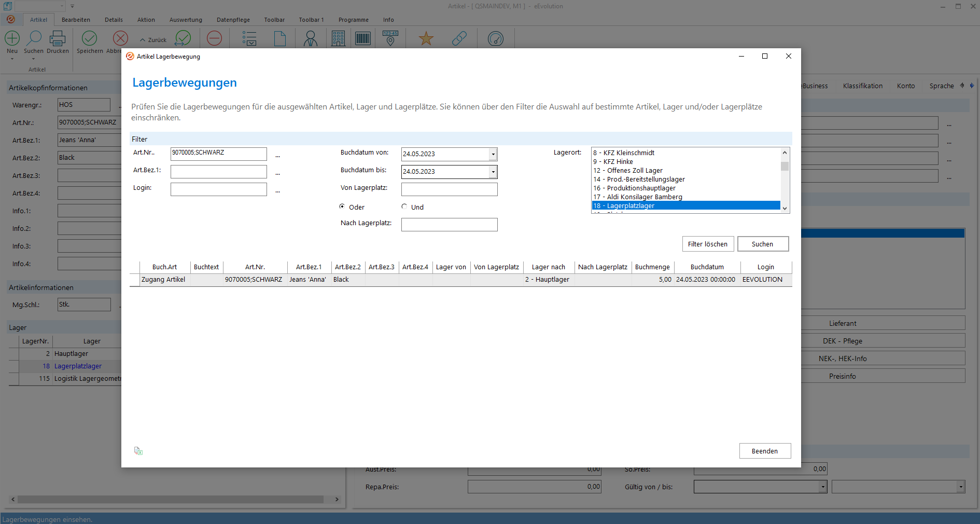
Task: Click the Nach Lagerplatz input field
Action: pyautogui.click(x=449, y=225)
